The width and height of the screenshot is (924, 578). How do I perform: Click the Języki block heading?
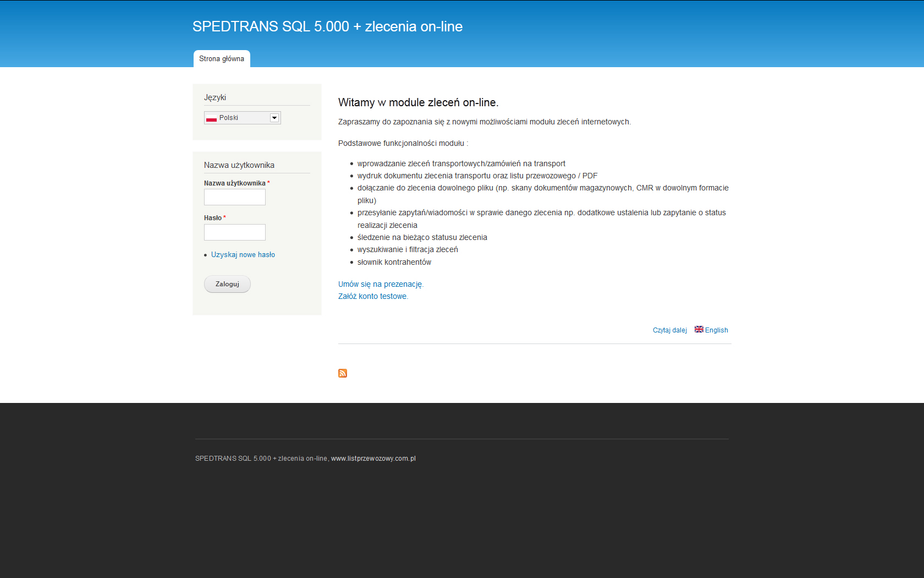point(215,97)
